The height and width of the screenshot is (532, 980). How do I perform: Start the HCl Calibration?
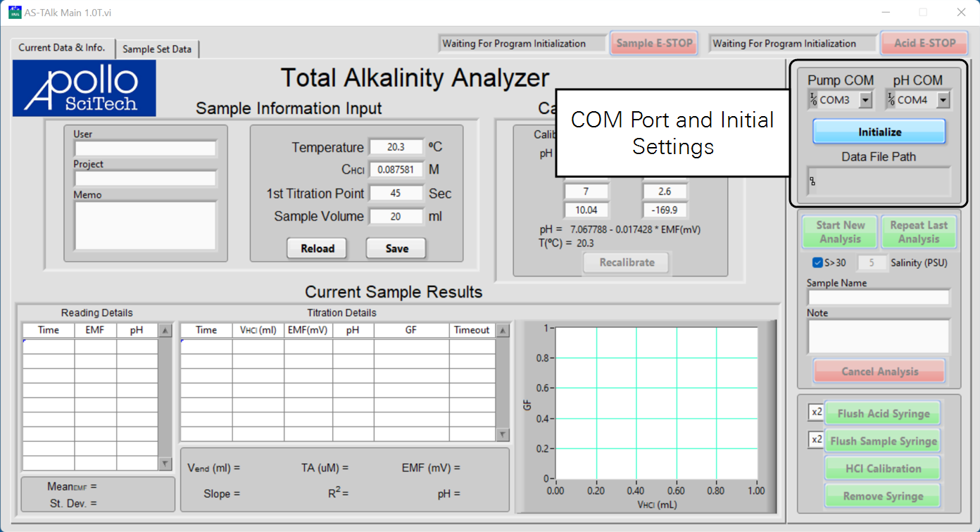tap(883, 469)
